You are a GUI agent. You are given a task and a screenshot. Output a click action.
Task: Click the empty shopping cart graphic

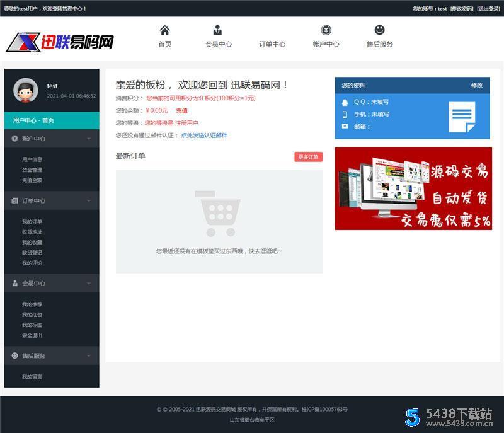[x=219, y=211]
